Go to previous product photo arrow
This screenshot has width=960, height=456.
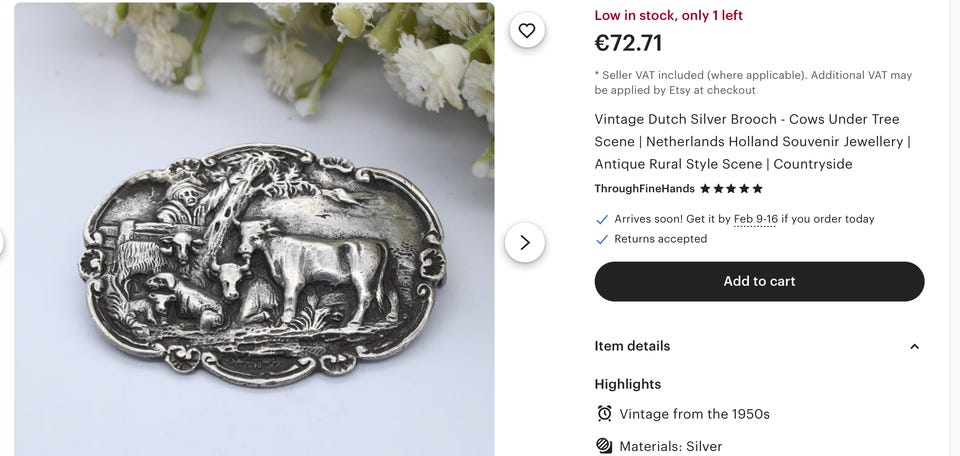click(x=2, y=242)
